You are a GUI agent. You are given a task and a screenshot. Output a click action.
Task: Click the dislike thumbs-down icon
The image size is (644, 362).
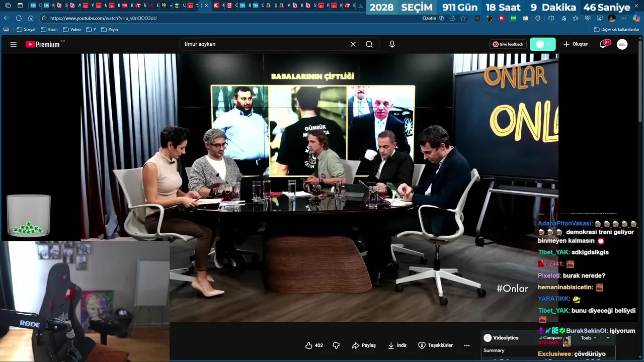tap(336, 345)
